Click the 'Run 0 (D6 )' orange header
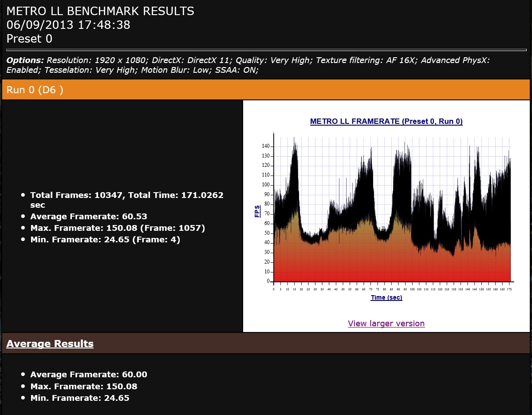This screenshot has height=415, width=532. (x=266, y=90)
